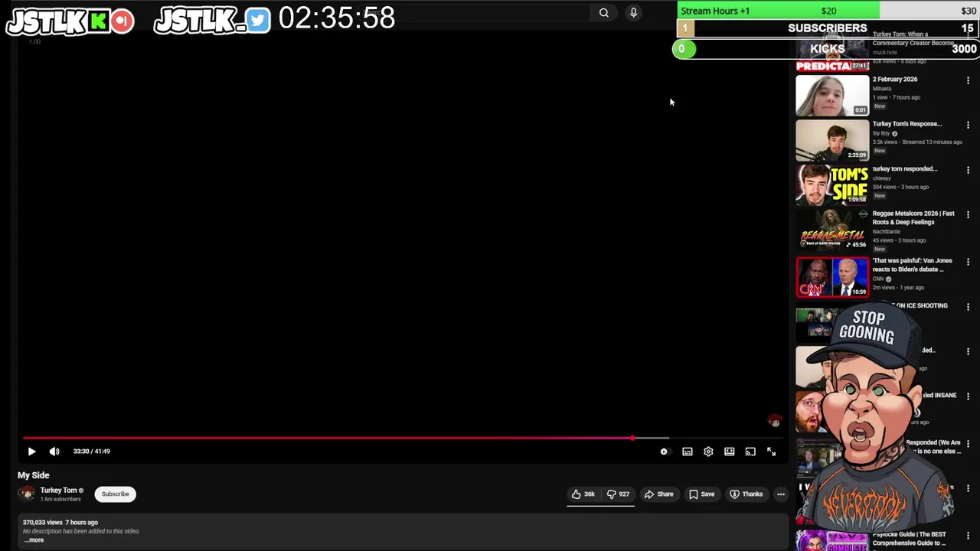This screenshot has height=551, width=980.
Task: Open options for 'turkey tom responded...'
Action: tap(968, 171)
